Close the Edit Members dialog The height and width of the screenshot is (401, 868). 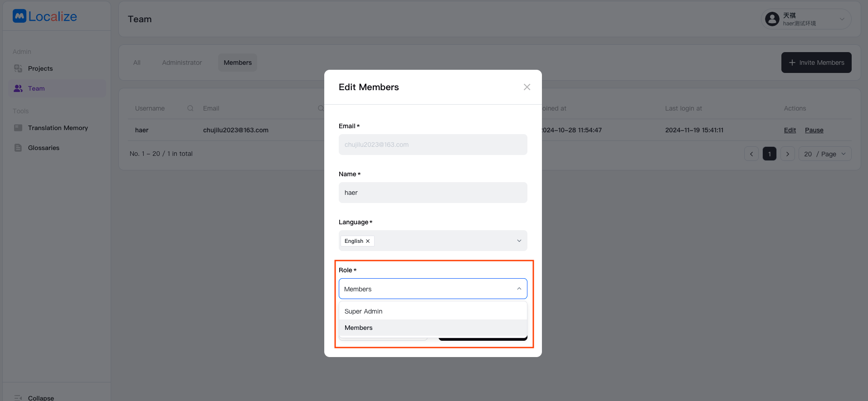(527, 87)
